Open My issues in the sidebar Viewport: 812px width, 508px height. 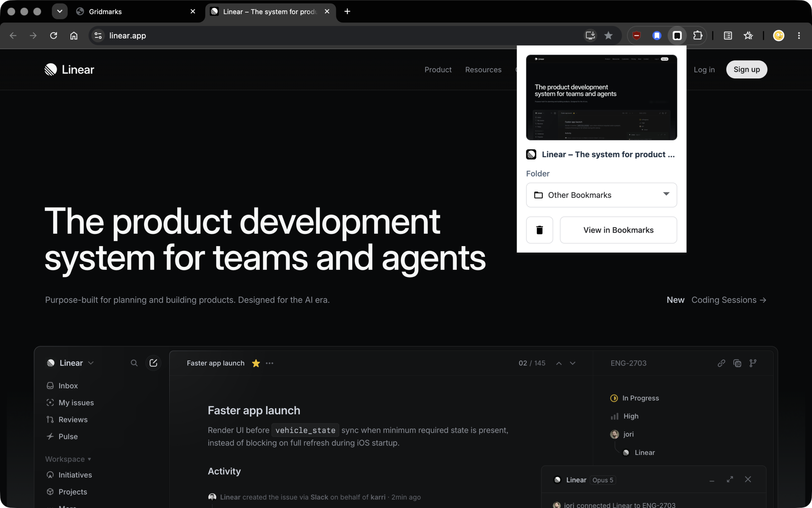click(x=70, y=403)
